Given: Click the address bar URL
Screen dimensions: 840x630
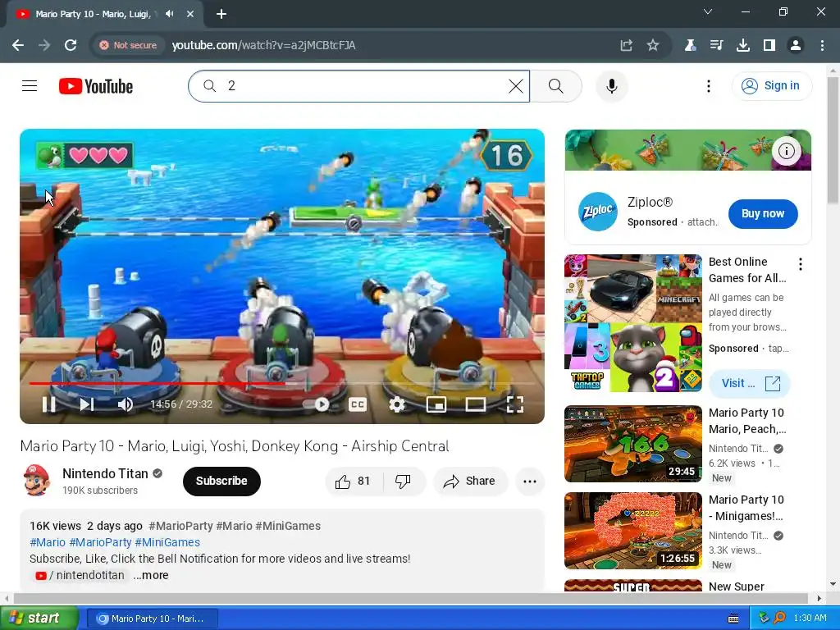Looking at the screenshot, I should pyautogui.click(x=263, y=45).
